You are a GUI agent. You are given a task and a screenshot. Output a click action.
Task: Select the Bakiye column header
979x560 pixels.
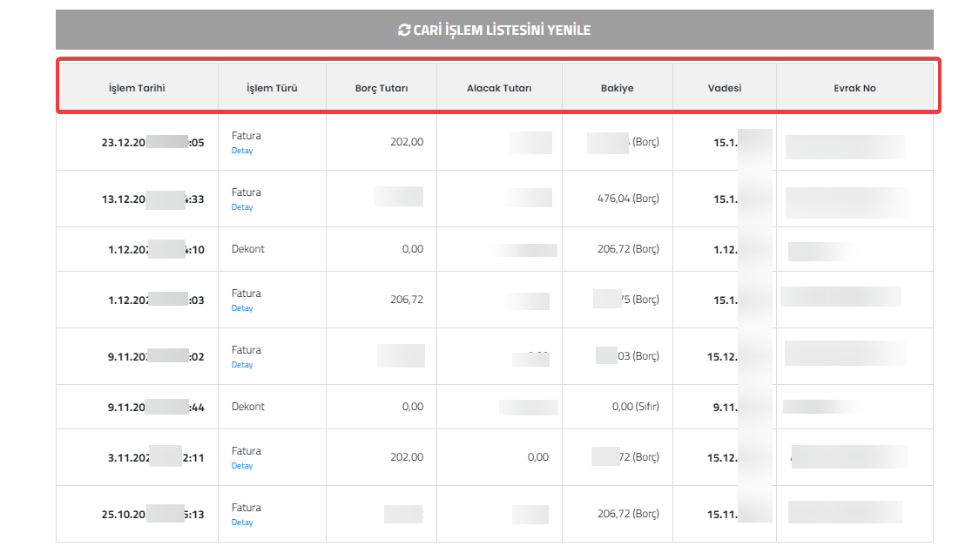[x=618, y=88]
